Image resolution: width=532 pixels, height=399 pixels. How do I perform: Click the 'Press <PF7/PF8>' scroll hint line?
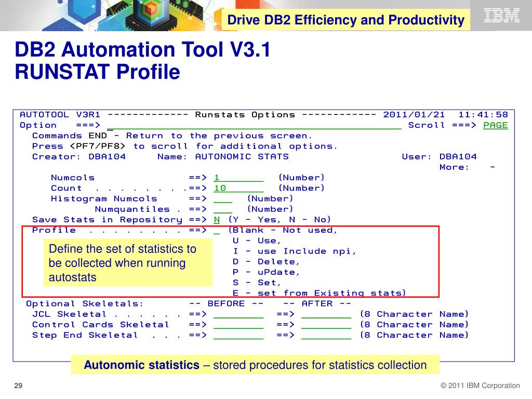[x=185, y=146]
